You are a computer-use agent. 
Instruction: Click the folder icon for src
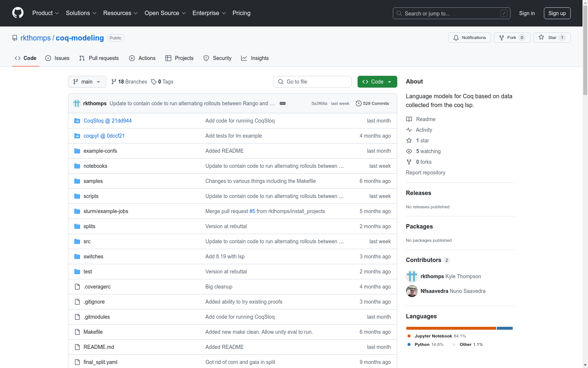coord(77,241)
